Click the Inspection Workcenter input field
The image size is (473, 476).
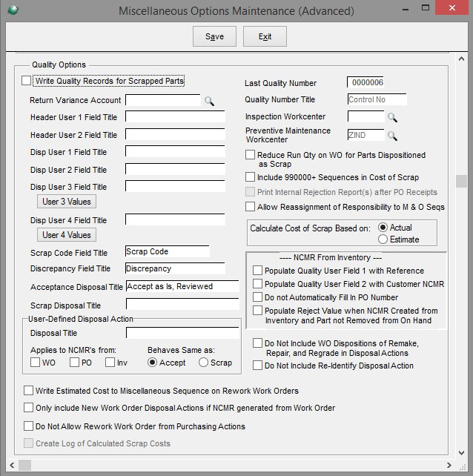[x=365, y=116]
